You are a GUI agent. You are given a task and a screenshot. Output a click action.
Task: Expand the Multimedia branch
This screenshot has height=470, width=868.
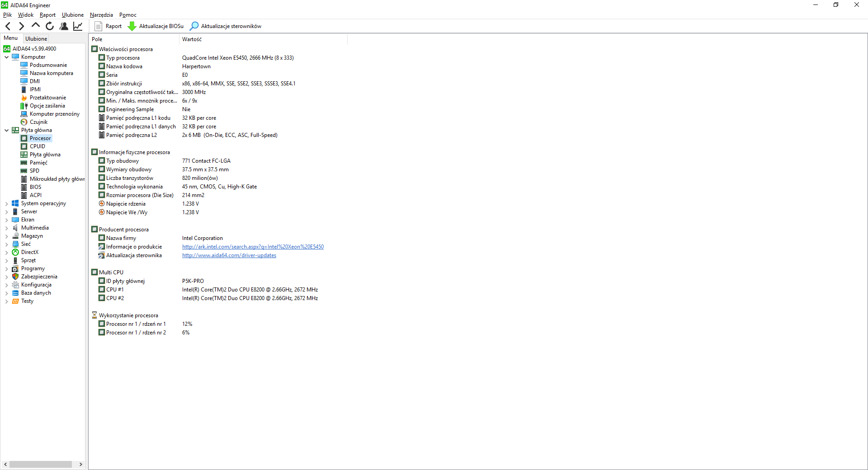6,228
